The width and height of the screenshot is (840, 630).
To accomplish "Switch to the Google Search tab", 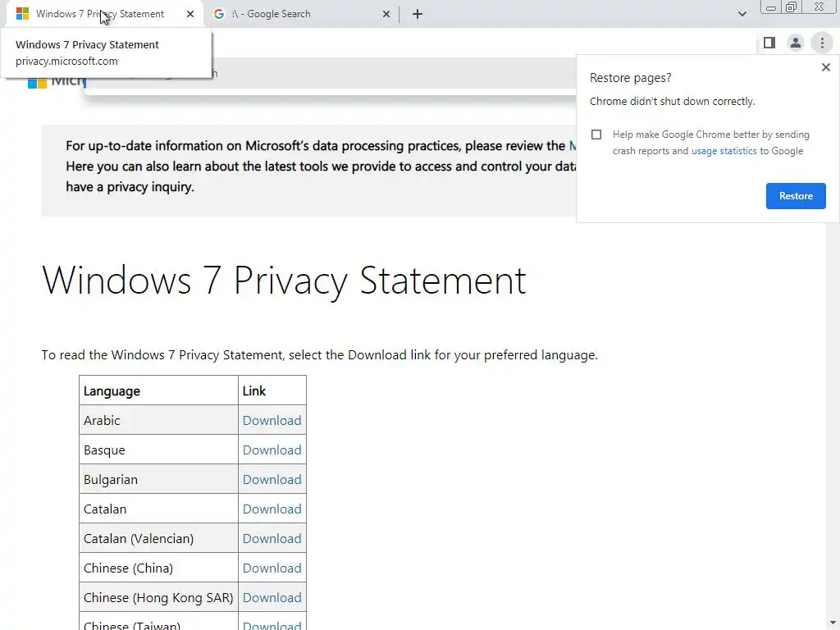I will [302, 14].
